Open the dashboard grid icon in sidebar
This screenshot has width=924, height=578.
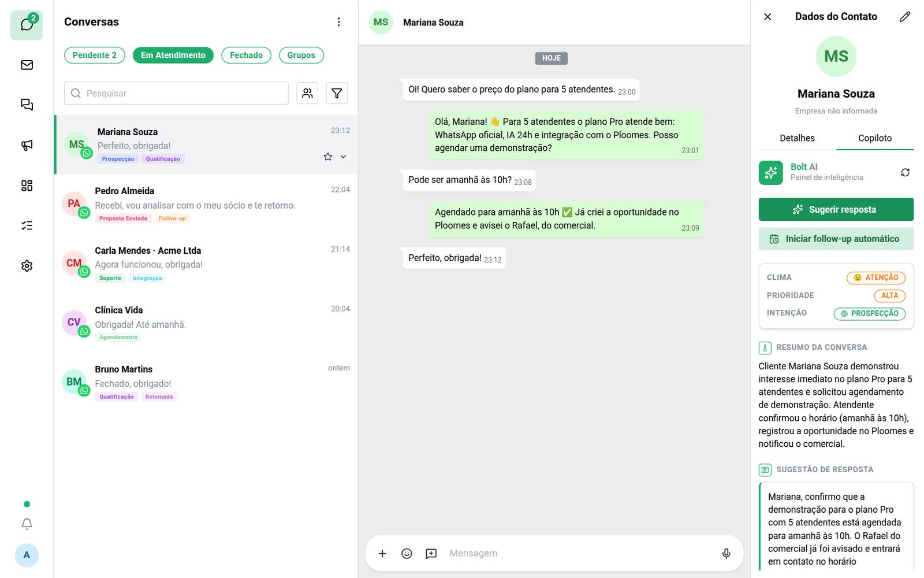27,186
